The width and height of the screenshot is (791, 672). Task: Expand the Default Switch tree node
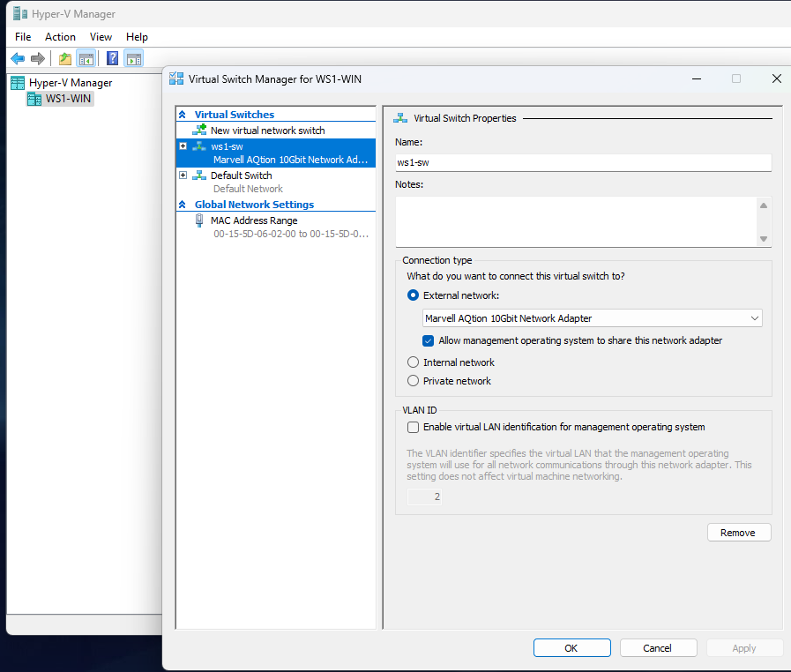point(183,175)
